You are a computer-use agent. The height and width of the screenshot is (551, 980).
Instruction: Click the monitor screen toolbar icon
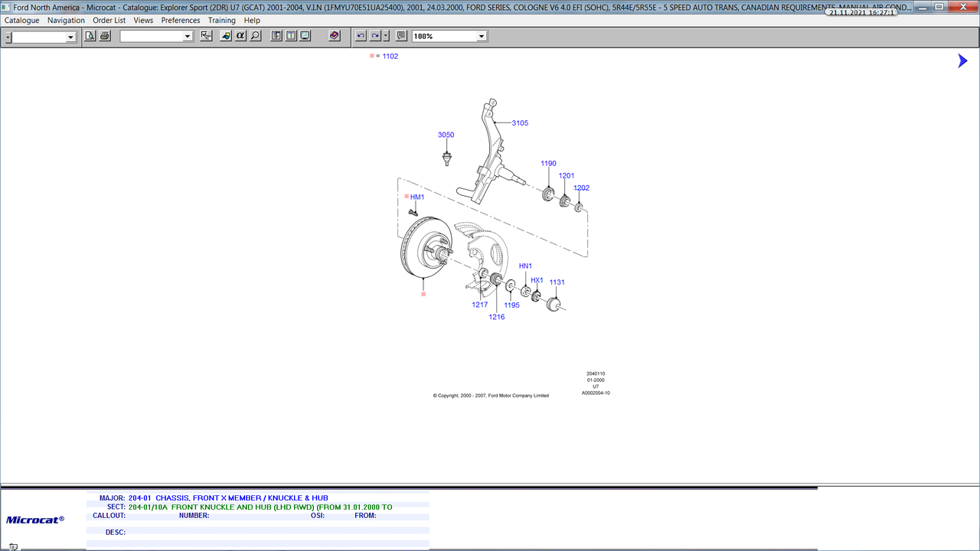point(305,36)
